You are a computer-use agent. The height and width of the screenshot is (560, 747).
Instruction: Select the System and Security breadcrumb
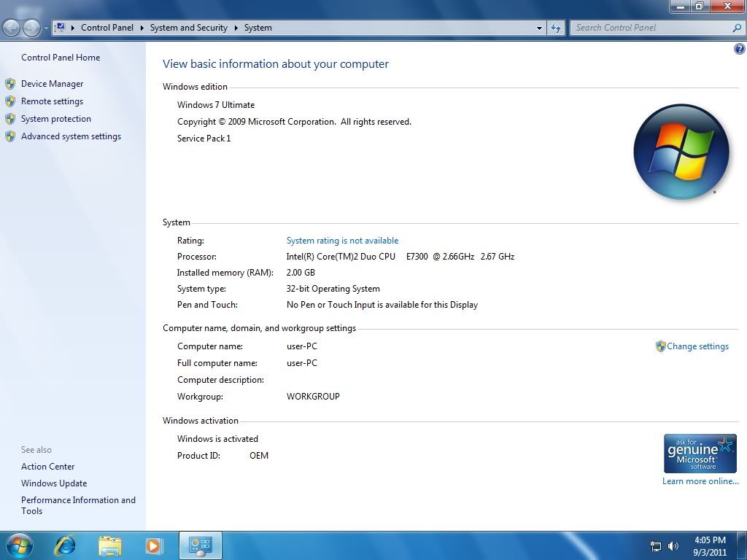coord(189,28)
